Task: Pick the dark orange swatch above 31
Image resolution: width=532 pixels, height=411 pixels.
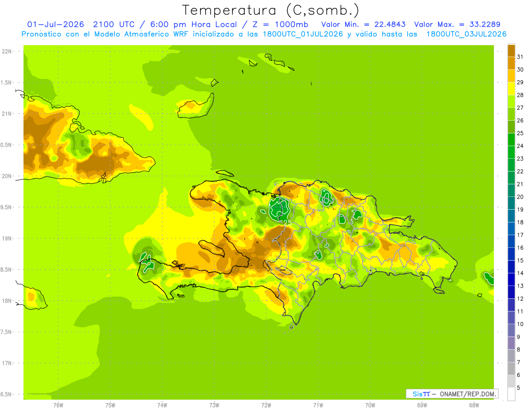Action: (x=511, y=51)
